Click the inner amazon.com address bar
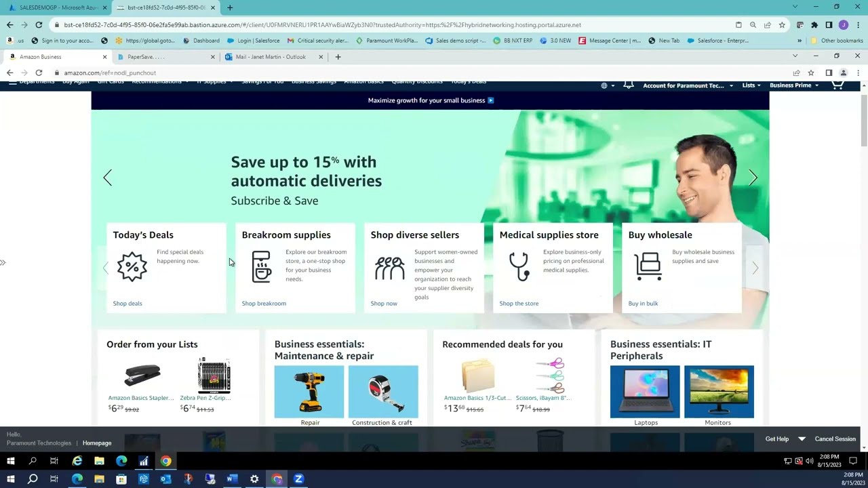The height and width of the screenshot is (488, 868). tap(420, 73)
